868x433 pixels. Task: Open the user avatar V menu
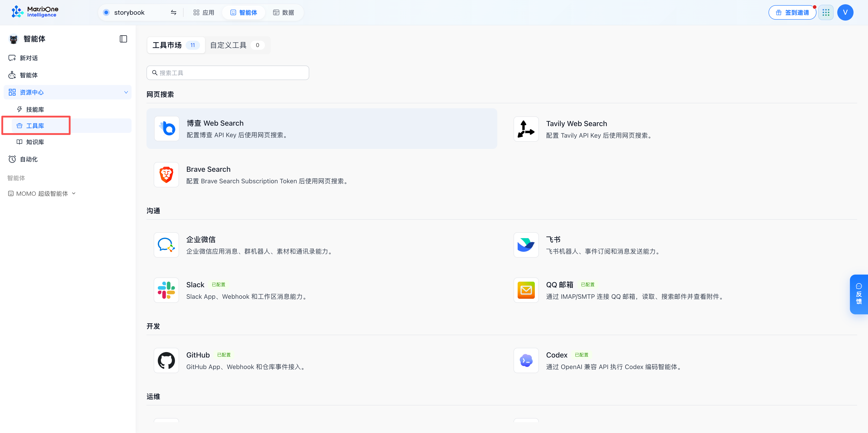pos(845,12)
